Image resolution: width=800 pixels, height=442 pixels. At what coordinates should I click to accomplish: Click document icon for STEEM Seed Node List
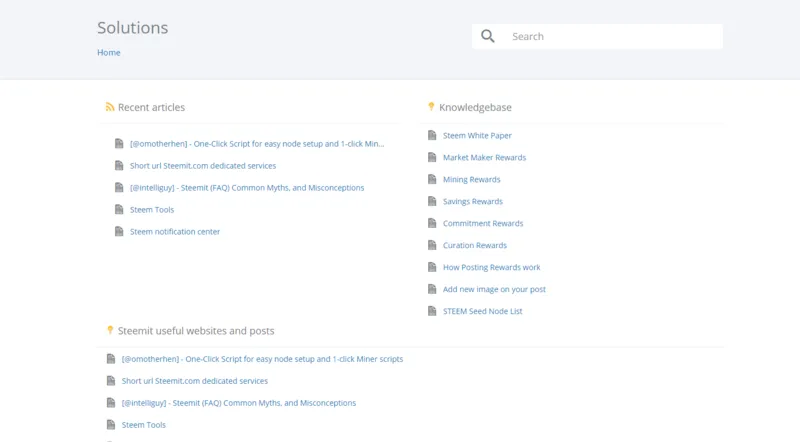pos(432,311)
